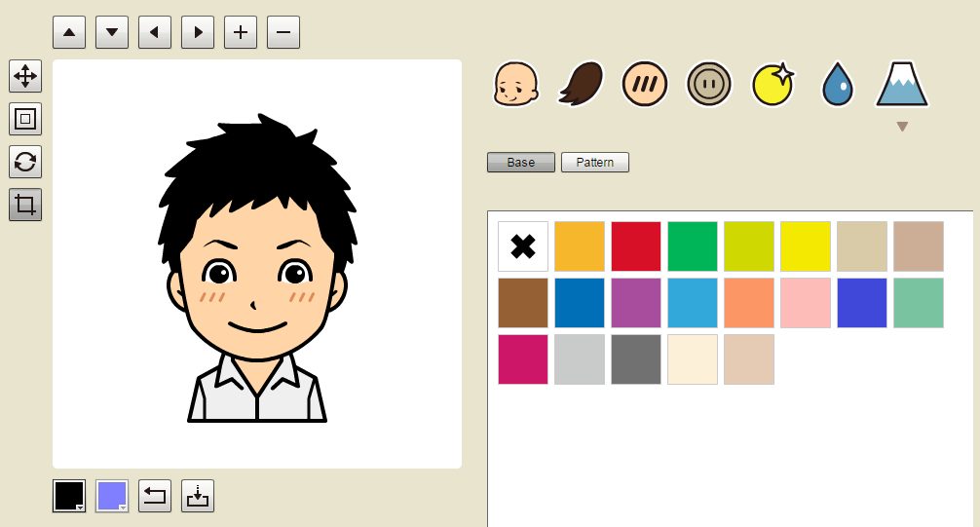
Task: Open the black color dropdown below the canvas
Action: click(x=69, y=496)
